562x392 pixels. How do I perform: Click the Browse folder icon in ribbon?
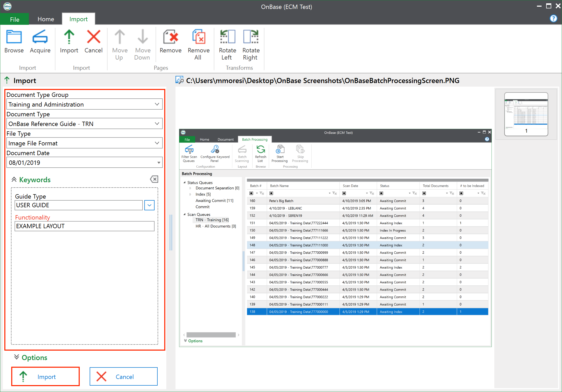coord(14,37)
